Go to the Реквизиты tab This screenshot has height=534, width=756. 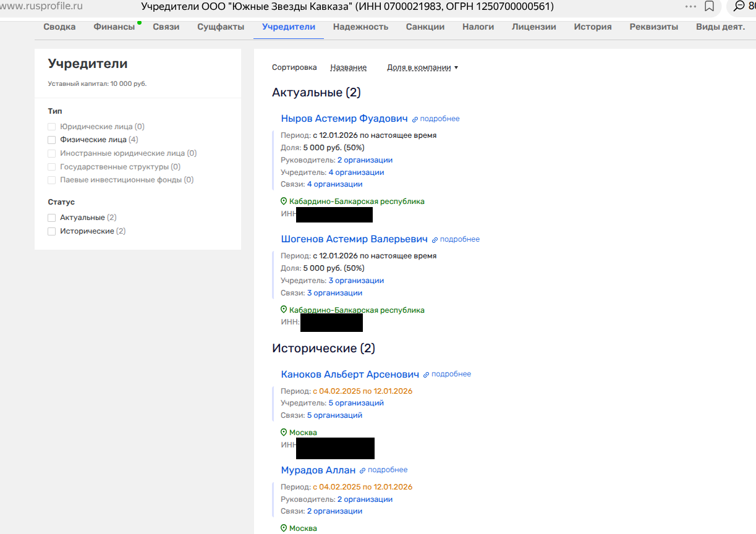coord(653,27)
